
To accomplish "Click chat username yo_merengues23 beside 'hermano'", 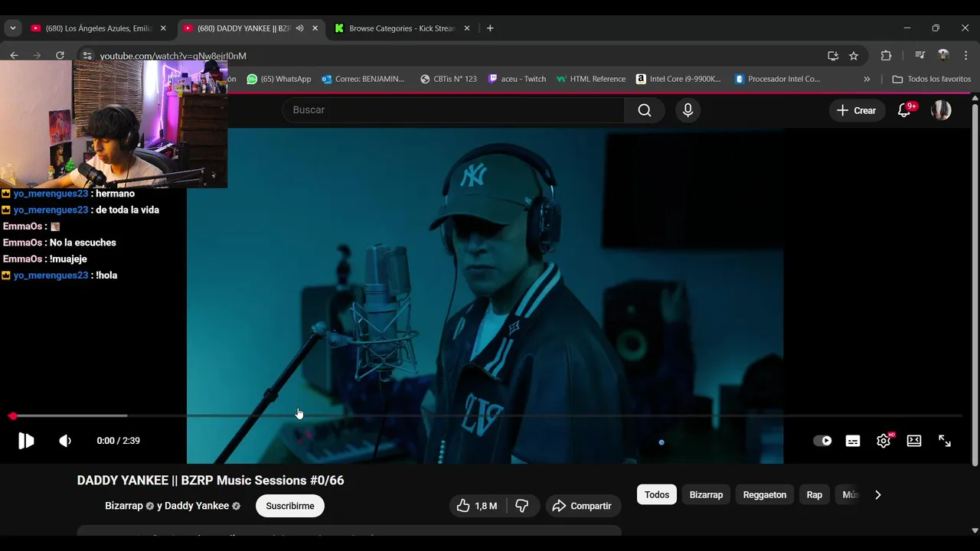I will tap(51, 194).
